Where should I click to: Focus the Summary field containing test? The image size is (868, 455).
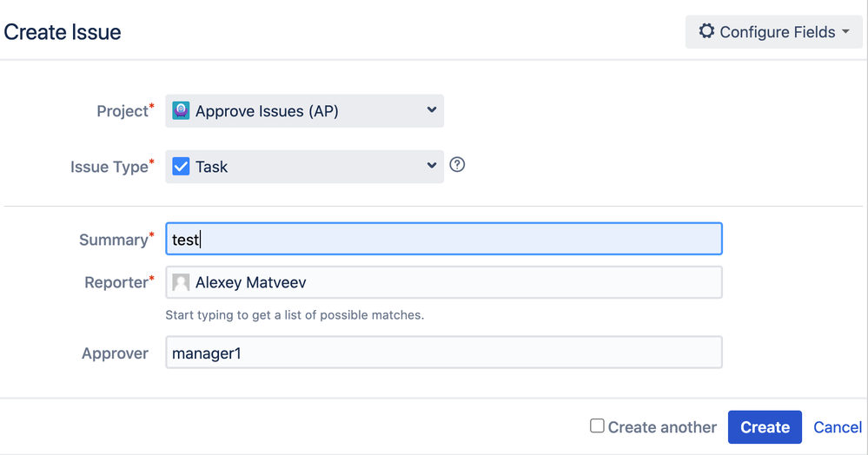pos(444,239)
